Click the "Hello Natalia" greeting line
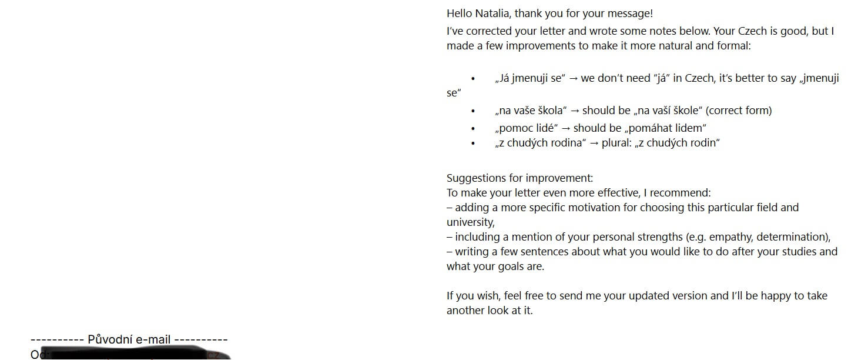868x360 pixels. tap(549, 14)
